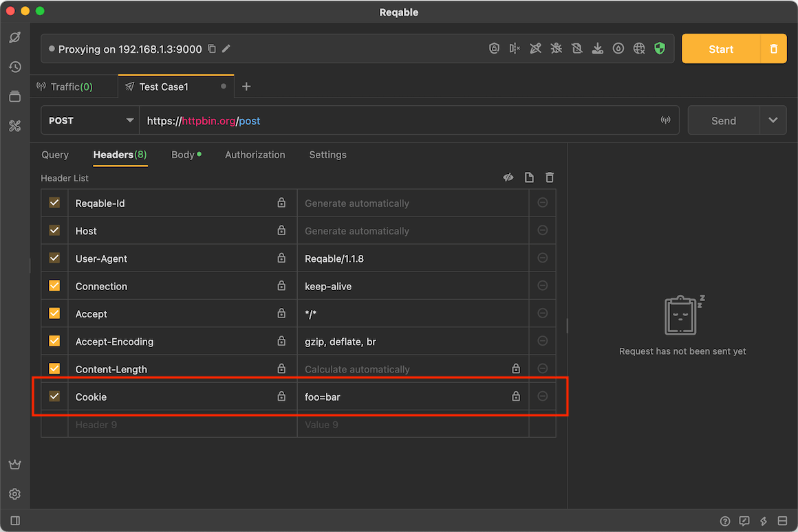The height and width of the screenshot is (532, 798).
Task: Disable the Connection header checkbox
Action: (x=54, y=285)
